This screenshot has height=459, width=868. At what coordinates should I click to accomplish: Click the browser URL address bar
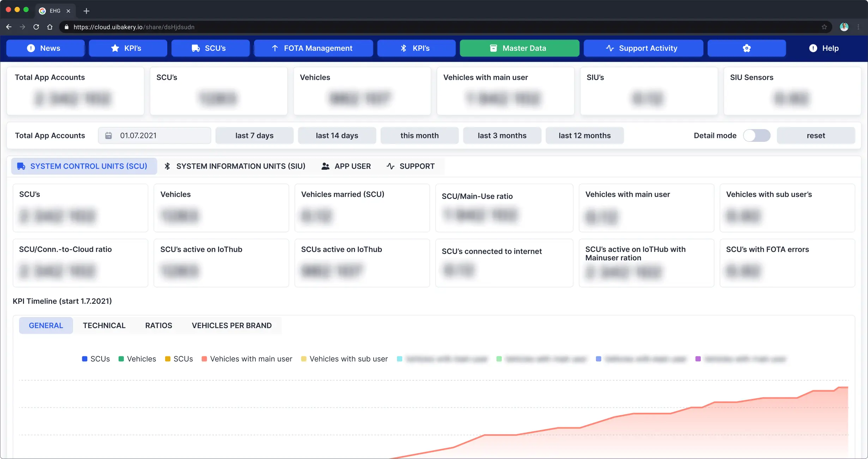click(x=445, y=27)
